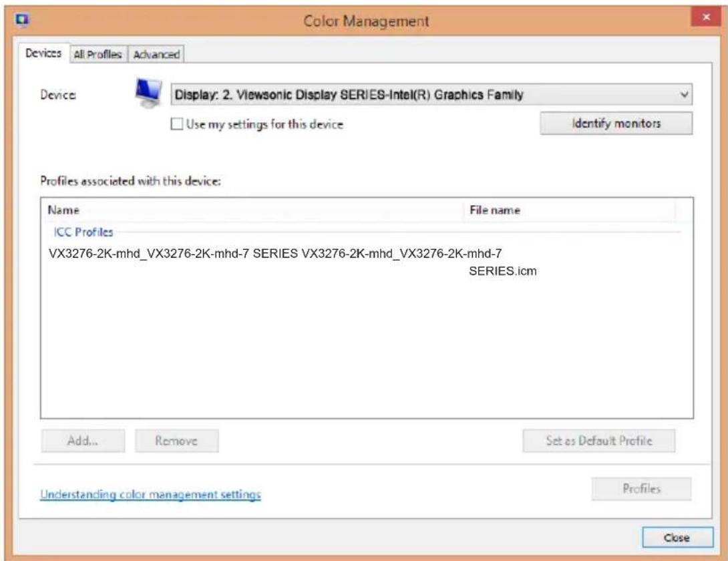Image resolution: width=728 pixels, height=561 pixels.
Task: Click Set as Default Profile button
Action: click(599, 441)
